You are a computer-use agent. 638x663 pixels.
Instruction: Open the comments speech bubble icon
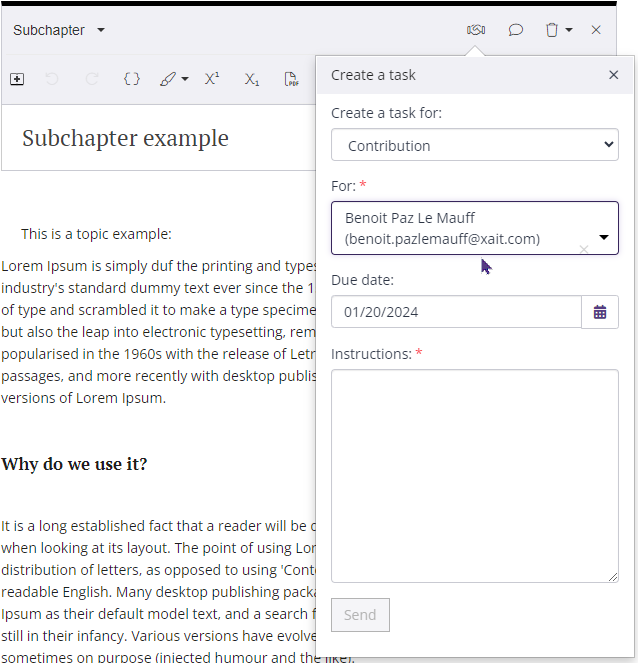516,30
